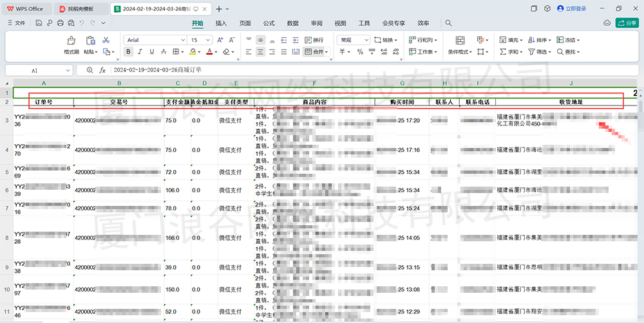This screenshot has width=644, height=323.
Task: Select row header 5
Action: [x=6, y=172]
